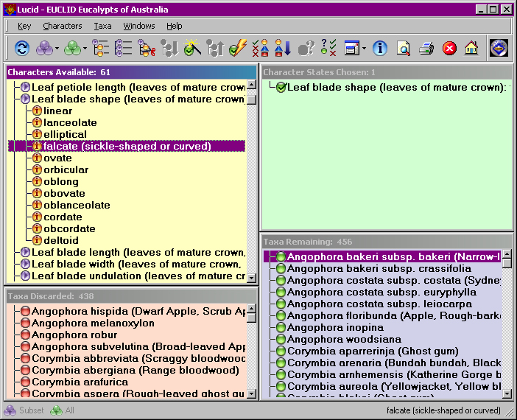Viewport: 517px width, 420px height.
Task: Click chosen Leaf blade shape state checkmark
Action: [281, 88]
